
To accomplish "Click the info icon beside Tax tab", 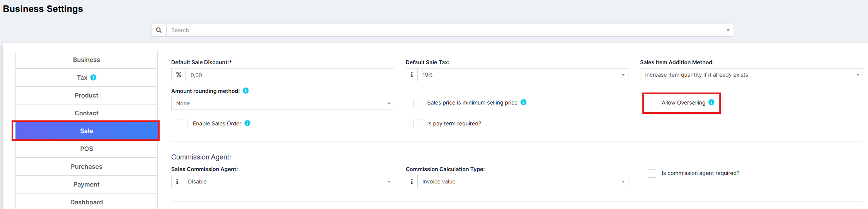I will pos(94,77).
